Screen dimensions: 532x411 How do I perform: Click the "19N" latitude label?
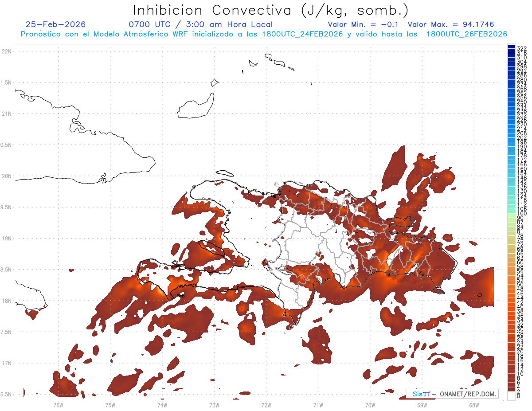pos(7,239)
